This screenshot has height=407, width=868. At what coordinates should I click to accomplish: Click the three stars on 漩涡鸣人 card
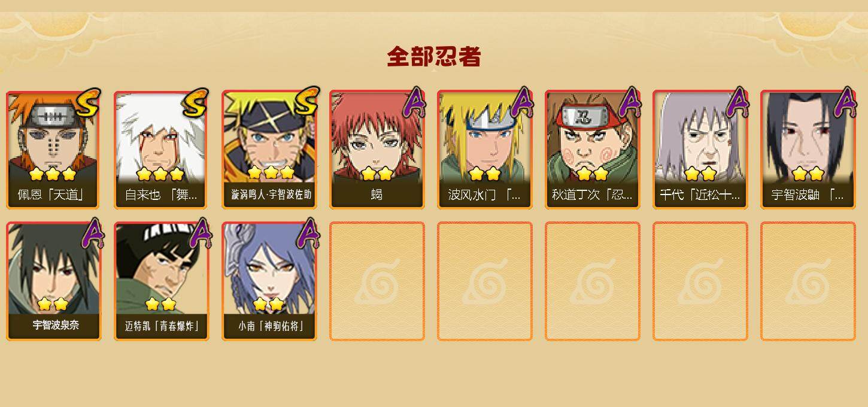point(271,172)
